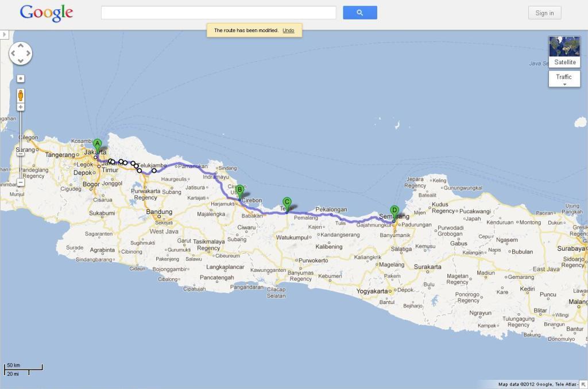Focus the Google Maps search box
This screenshot has width=588, height=389.
[219, 13]
